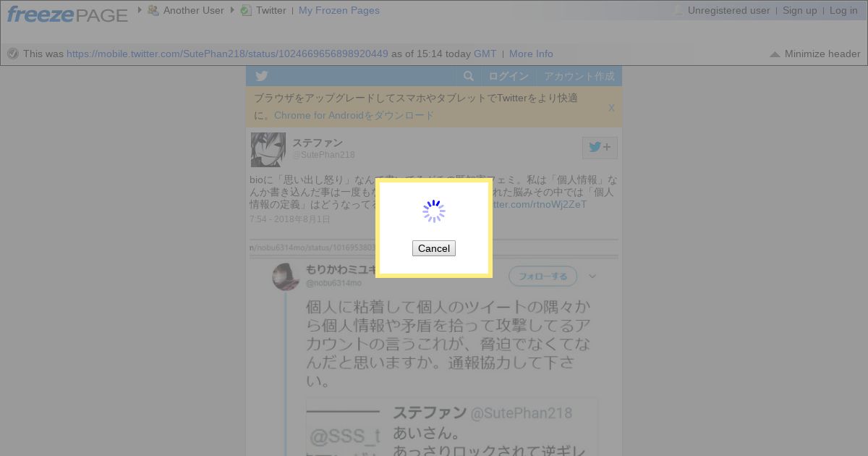Click the ログイン button
The height and width of the screenshot is (456, 868).
509,76
